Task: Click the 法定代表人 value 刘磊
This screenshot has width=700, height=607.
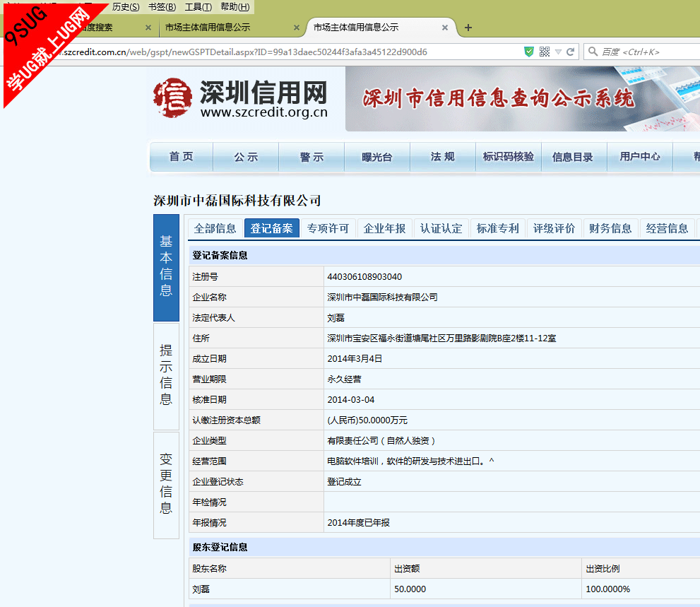Action: [x=336, y=318]
